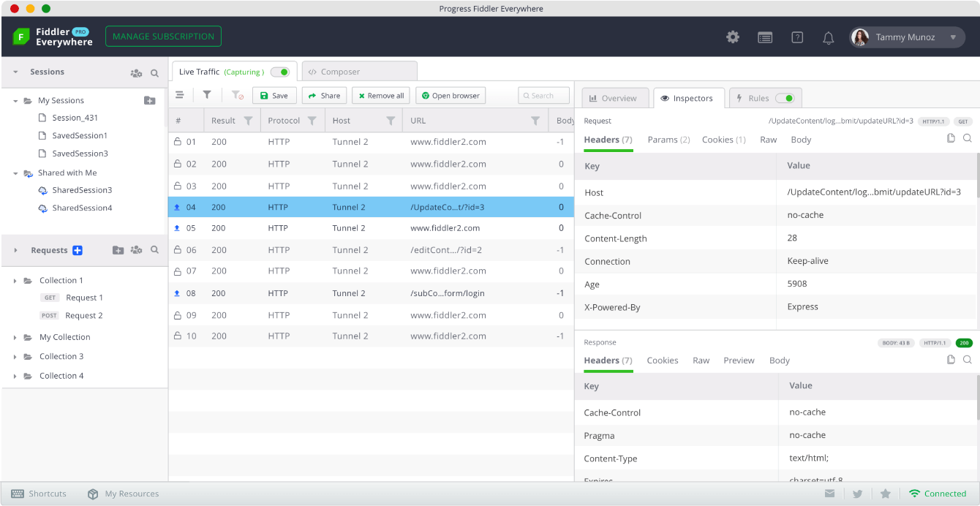980x506 pixels.
Task: Expand the My Collection folder
Action: (x=15, y=337)
